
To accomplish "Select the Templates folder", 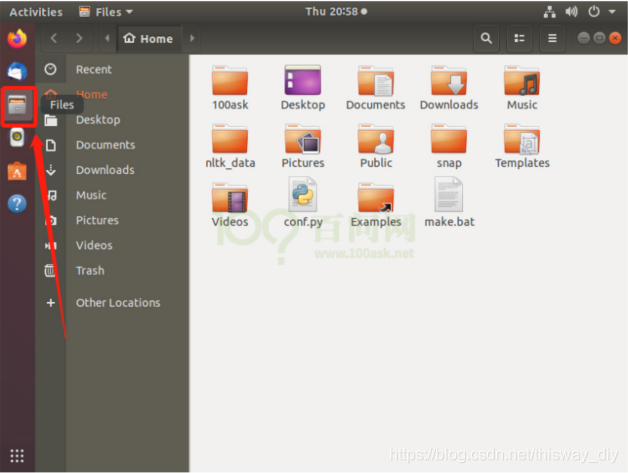I will (522, 147).
